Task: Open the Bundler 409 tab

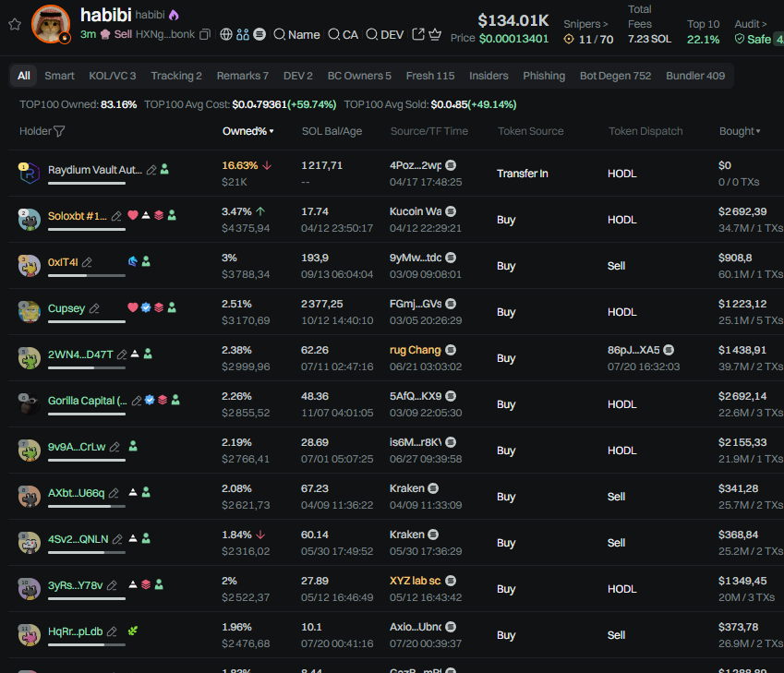Action: pos(695,76)
